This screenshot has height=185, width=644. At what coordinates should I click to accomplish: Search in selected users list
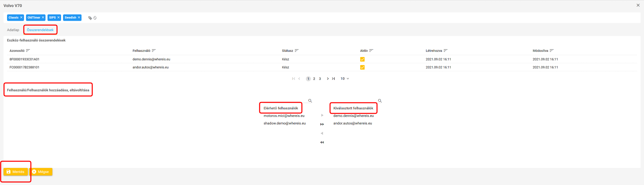[380, 101]
